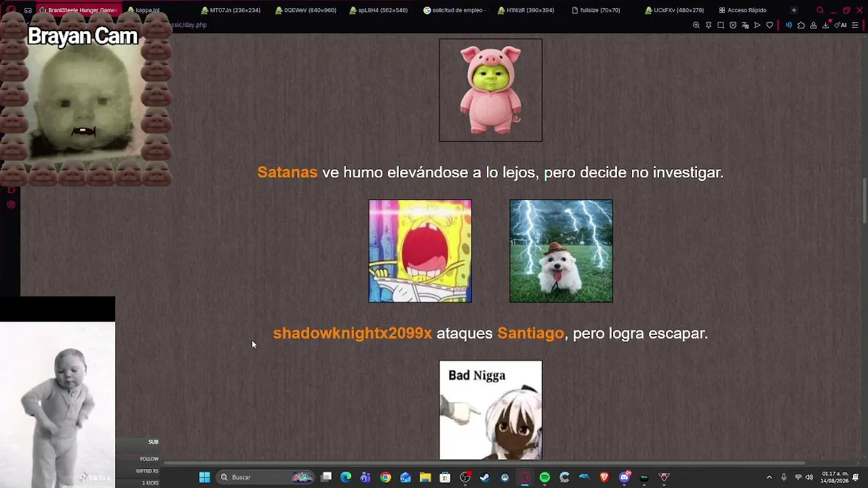Open the taskbar clock showing 01:17 a. m.
The image size is (868, 488).
[x=834, y=477]
